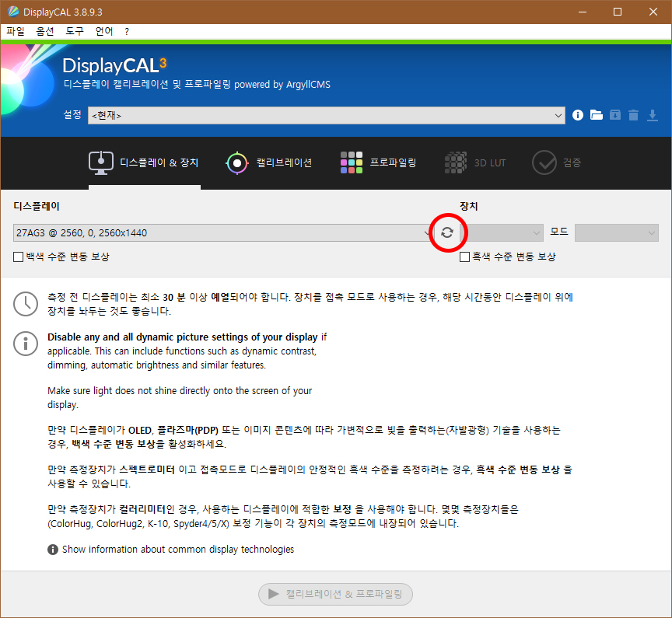Viewport: 672px width, 618px height.
Task: Switch to the 검증 tab
Action: click(557, 162)
